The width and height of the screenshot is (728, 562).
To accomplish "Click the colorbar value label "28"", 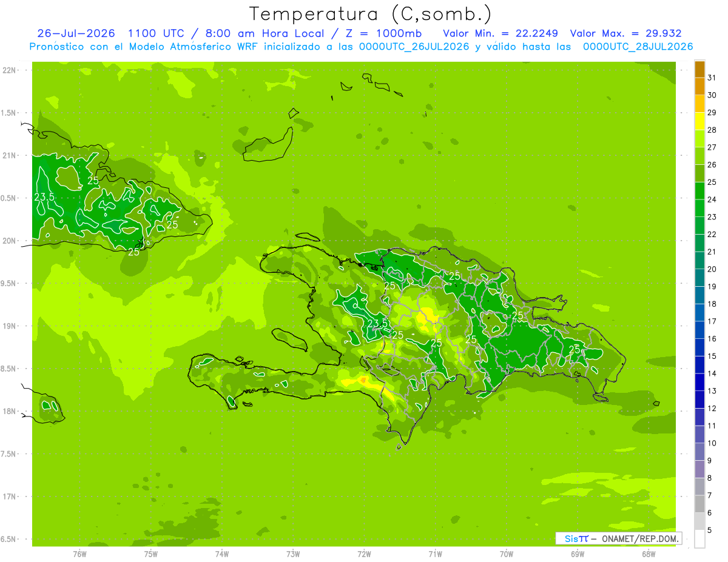I will click(712, 130).
